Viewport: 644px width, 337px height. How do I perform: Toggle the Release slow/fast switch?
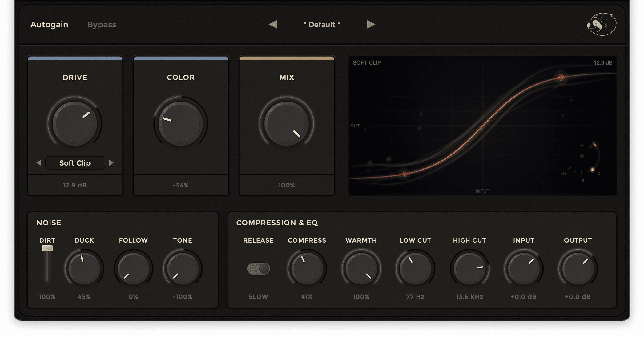pyautogui.click(x=258, y=269)
